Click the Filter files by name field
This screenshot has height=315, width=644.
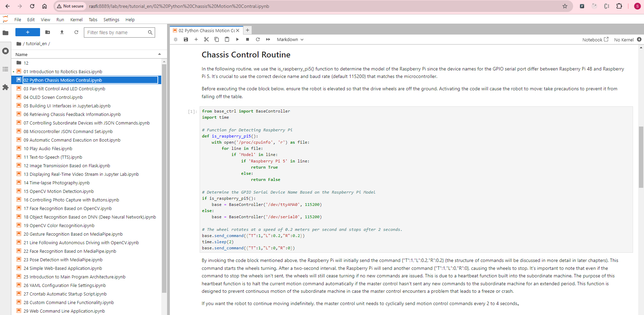[119, 32]
